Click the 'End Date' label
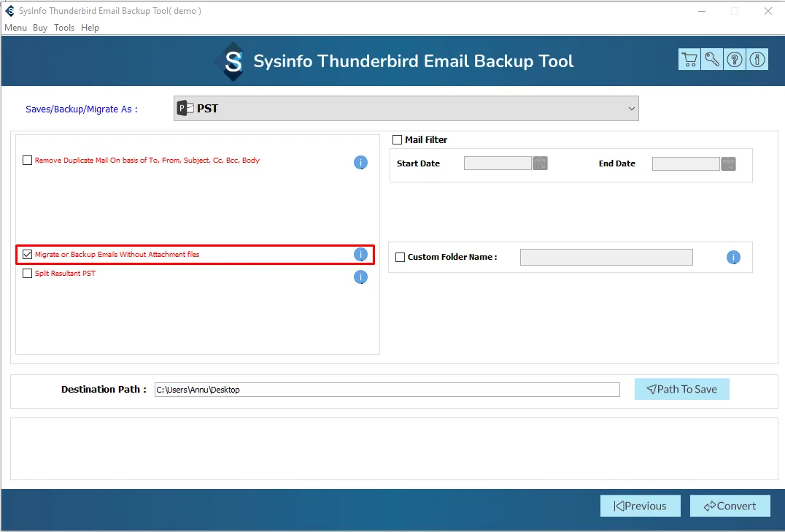This screenshot has width=785, height=532. tap(616, 163)
